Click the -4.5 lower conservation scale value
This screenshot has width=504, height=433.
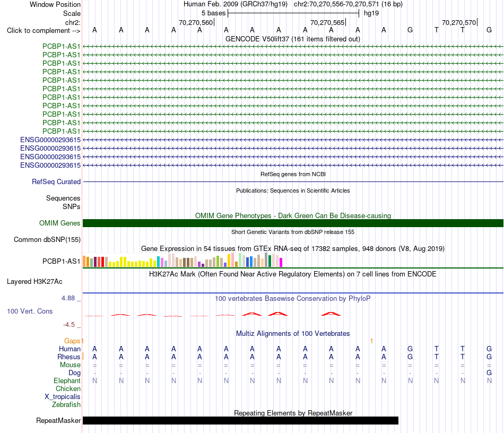pos(69,325)
